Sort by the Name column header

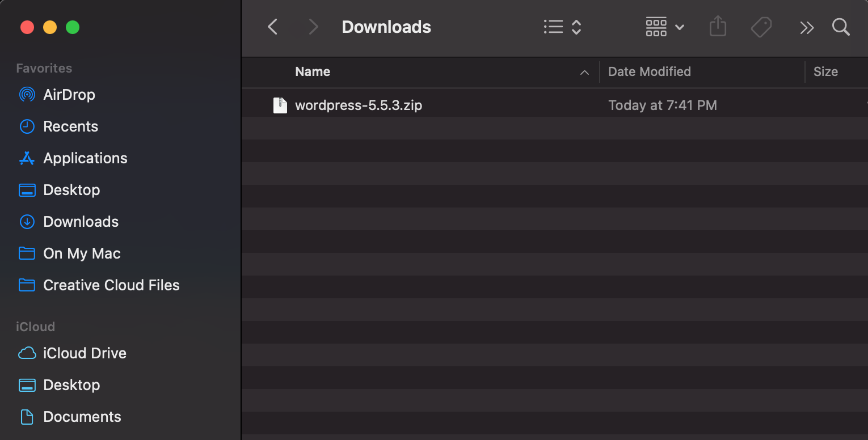click(x=313, y=72)
